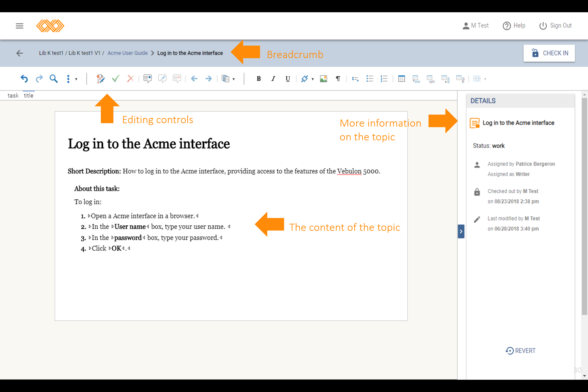The width and height of the screenshot is (588, 392).
Task: Apply italic formatting
Action: tap(273, 79)
